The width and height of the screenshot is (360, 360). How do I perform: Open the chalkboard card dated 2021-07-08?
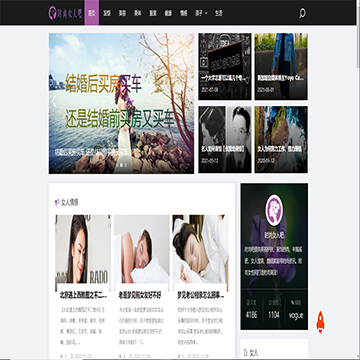click(225, 66)
